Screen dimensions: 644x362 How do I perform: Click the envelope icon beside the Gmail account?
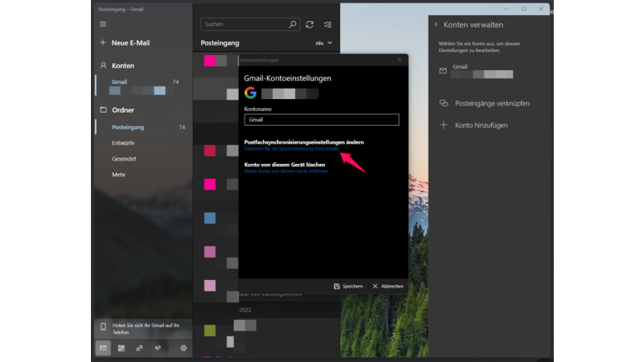pyautogui.click(x=443, y=71)
